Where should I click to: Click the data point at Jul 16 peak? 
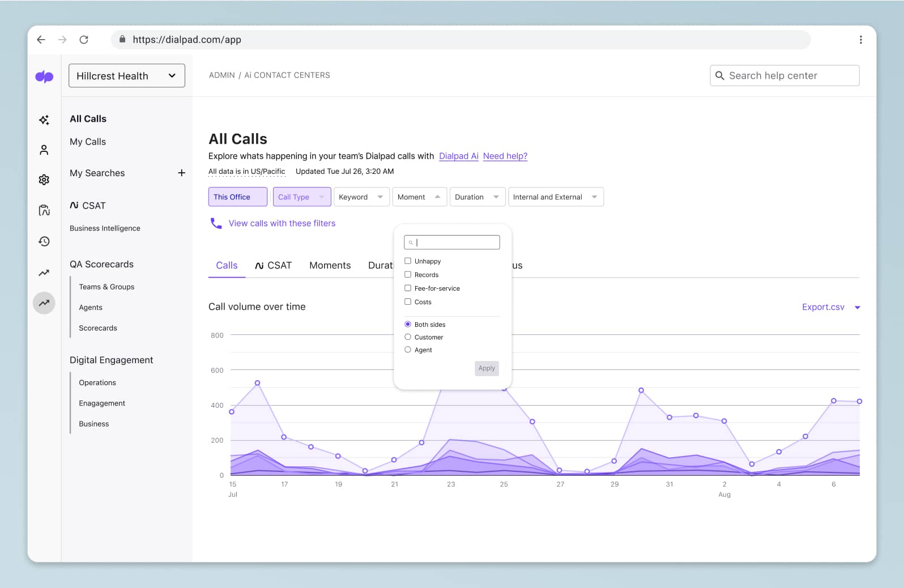(258, 384)
